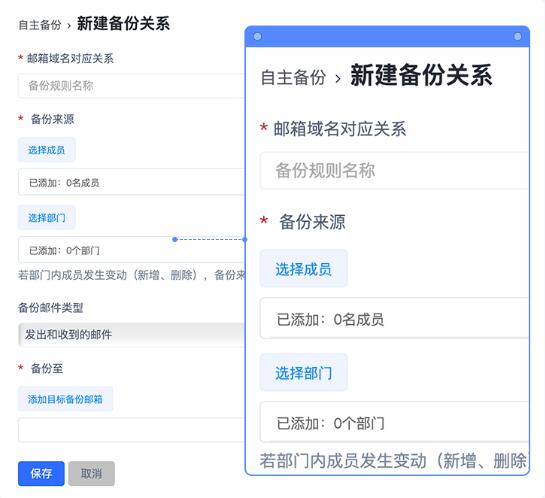Screen dimensions: 545x498
Task: Click the gray 取消 button
Action: pyautogui.click(x=91, y=473)
